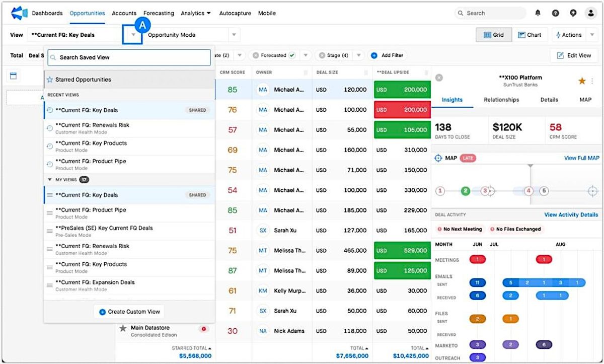Viewport: 604px width, 364px height.
Task: Open the X100 Platform more options kebab
Action: (592, 81)
